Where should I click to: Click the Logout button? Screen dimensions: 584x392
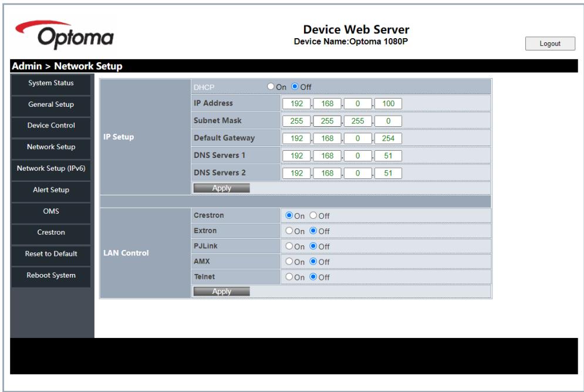[550, 43]
